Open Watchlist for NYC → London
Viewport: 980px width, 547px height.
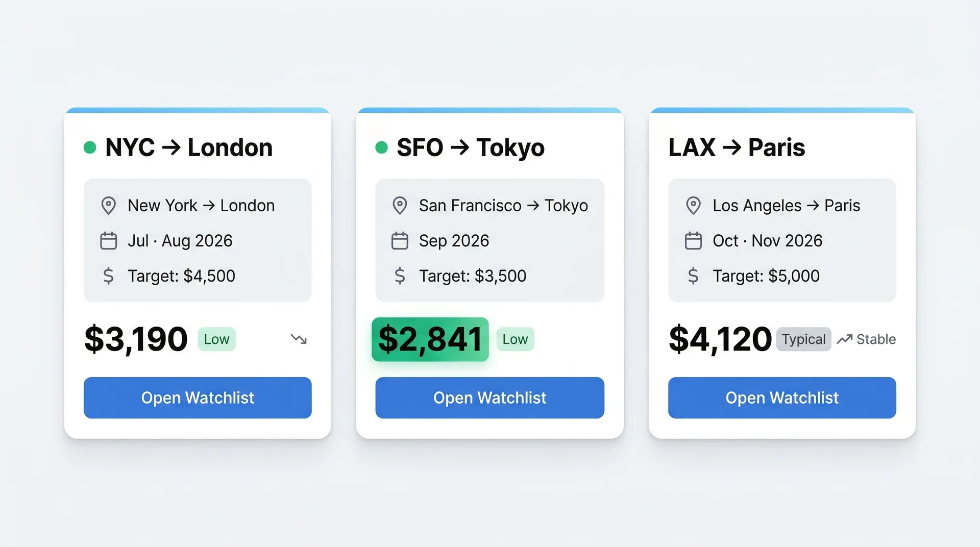198,397
